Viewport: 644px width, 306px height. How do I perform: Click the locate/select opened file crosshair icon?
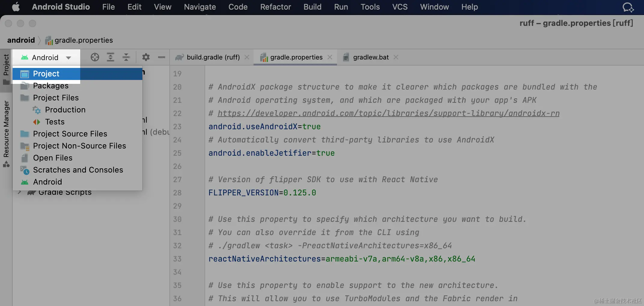click(x=95, y=57)
